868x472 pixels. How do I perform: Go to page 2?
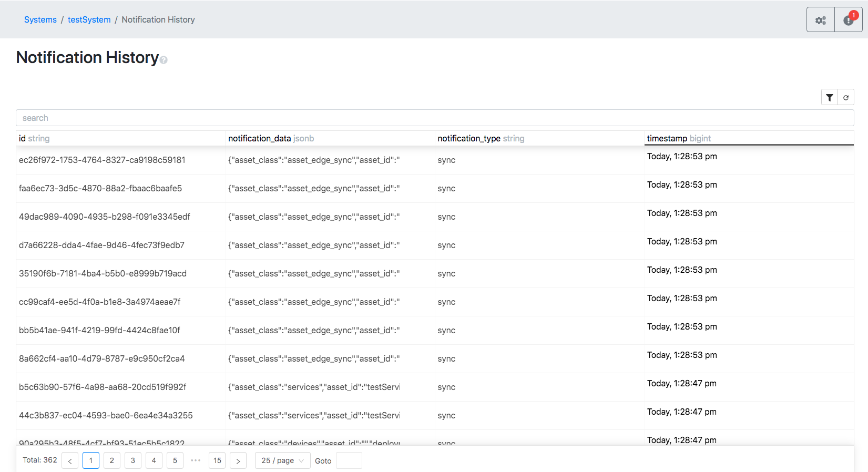112,460
